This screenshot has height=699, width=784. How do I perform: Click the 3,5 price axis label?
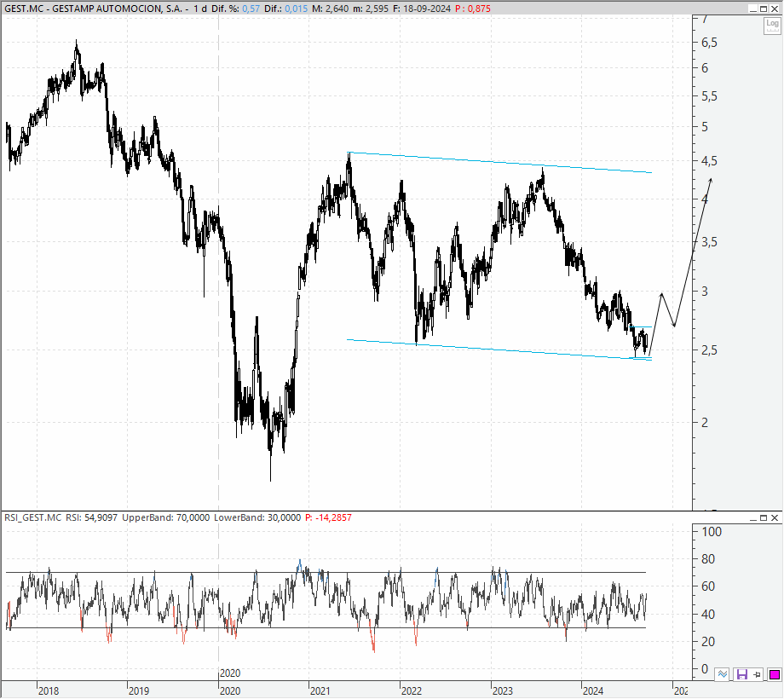(x=710, y=242)
